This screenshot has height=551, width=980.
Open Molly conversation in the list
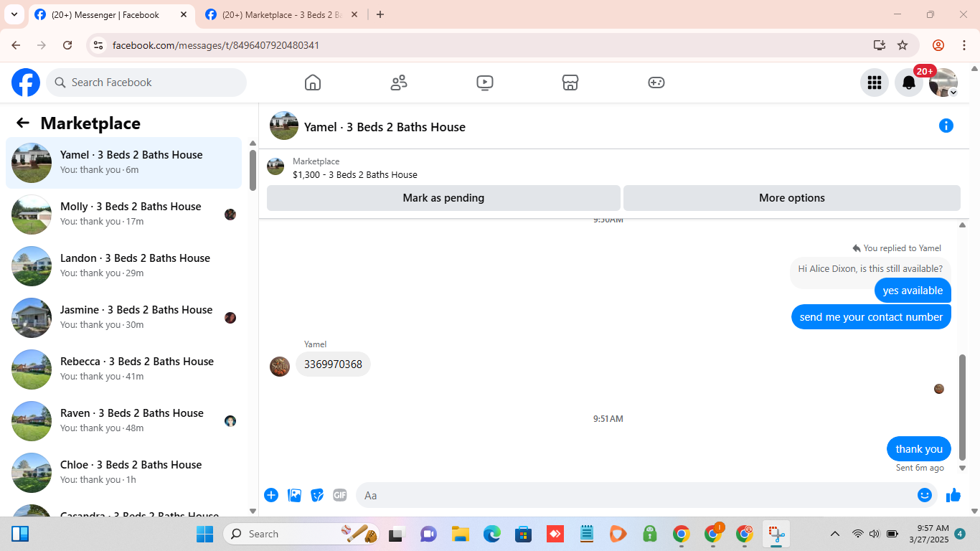[x=124, y=215]
